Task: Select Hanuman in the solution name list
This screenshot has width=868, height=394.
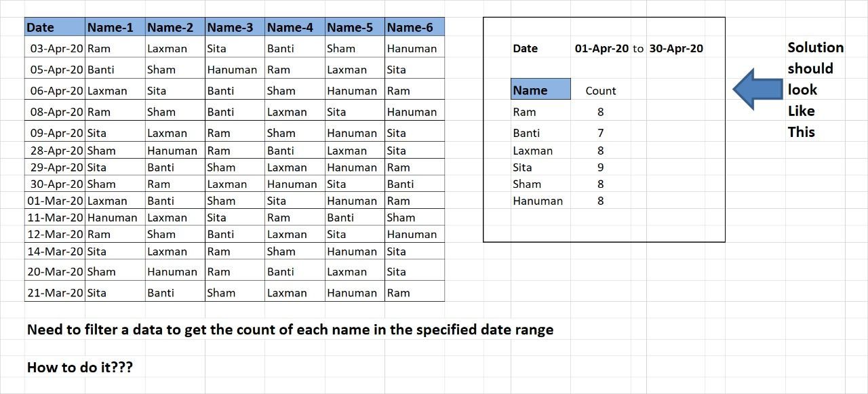Action: click(538, 201)
